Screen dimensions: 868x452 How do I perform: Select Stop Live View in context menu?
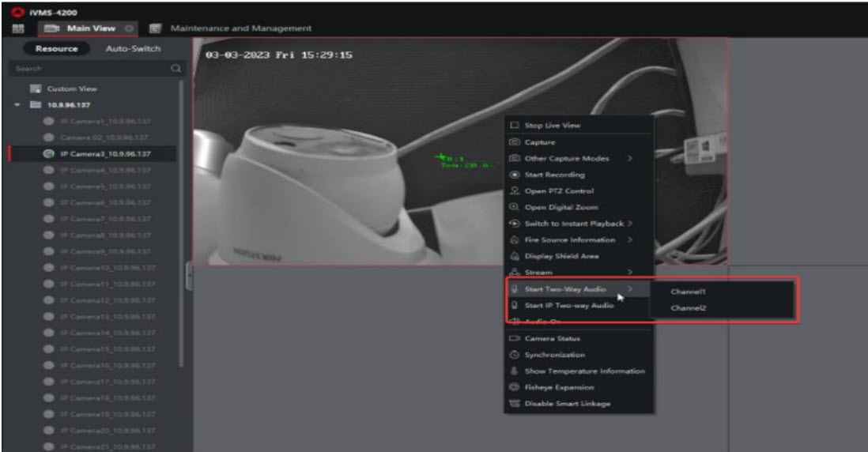(x=552, y=126)
